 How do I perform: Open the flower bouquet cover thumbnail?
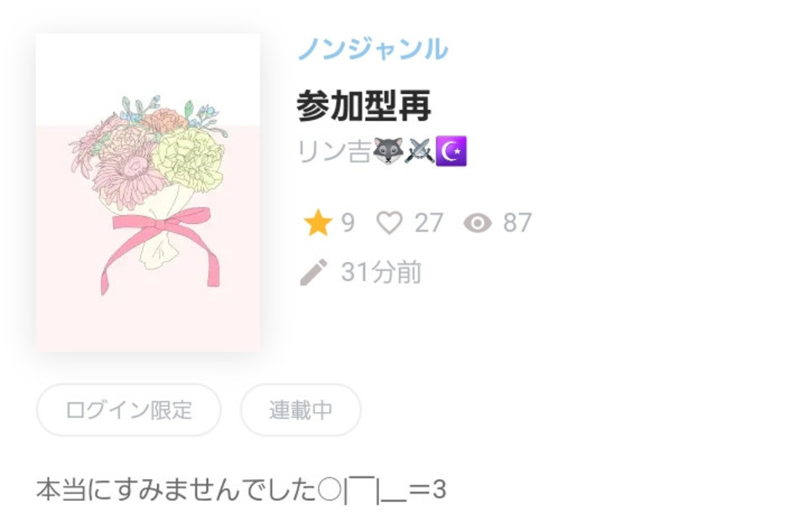tap(148, 192)
